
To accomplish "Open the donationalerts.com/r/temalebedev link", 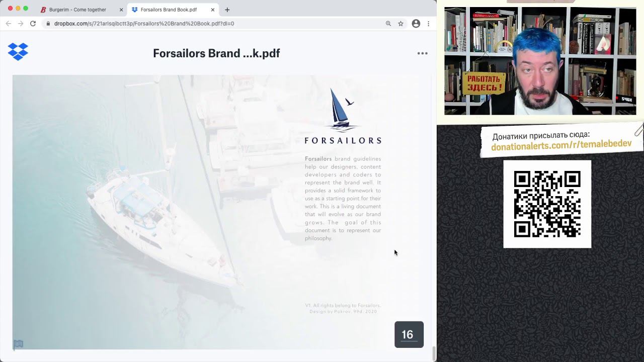I will [x=561, y=145].
